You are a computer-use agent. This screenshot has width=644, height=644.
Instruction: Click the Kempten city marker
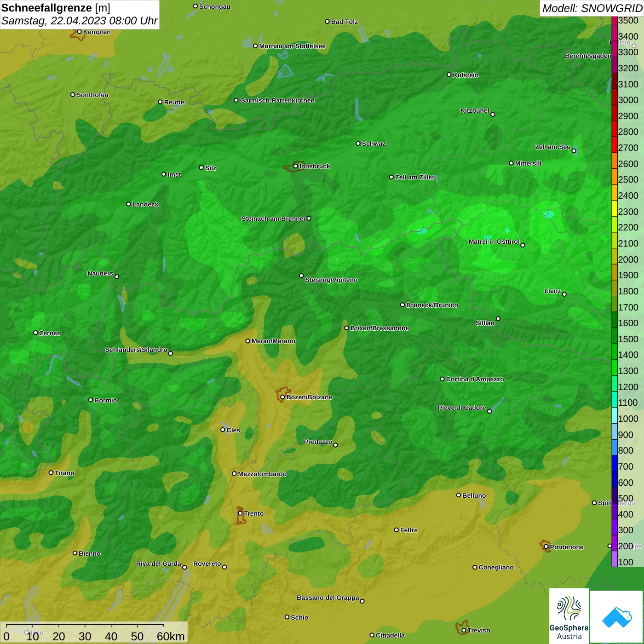coord(79,32)
